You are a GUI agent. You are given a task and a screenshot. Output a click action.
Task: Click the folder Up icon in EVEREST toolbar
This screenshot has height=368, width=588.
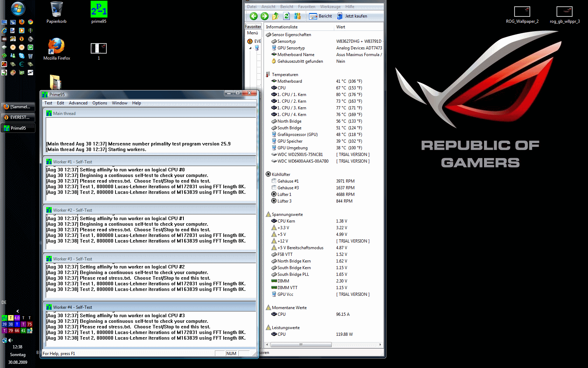tap(275, 16)
